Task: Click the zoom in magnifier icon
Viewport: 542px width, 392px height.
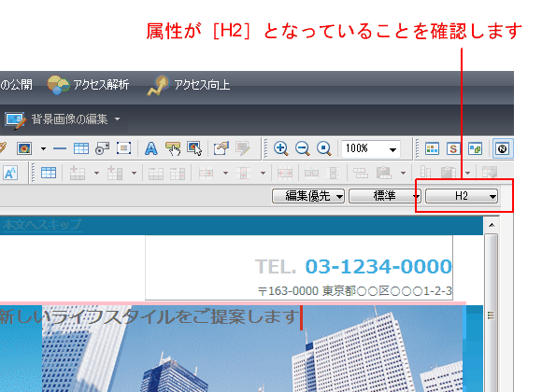Action: point(281,148)
